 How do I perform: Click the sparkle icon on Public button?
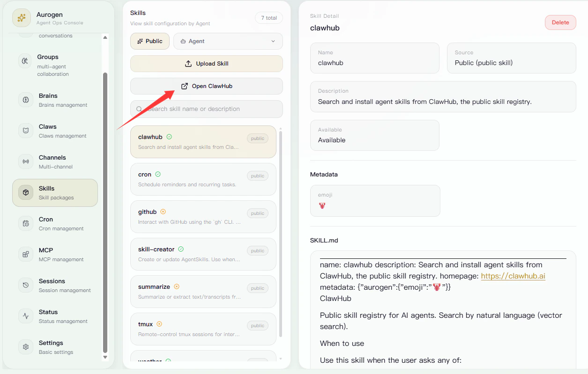pyautogui.click(x=140, y=41)
